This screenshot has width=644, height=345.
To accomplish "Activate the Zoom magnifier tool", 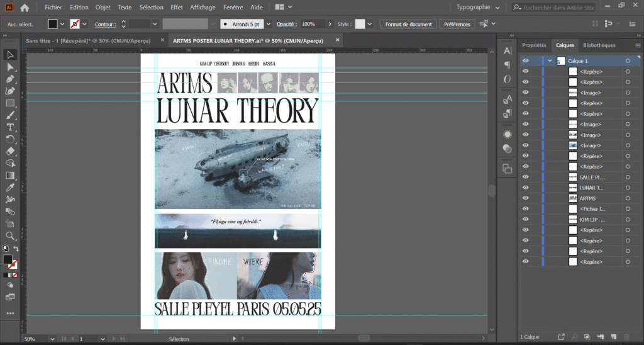I will 10,235.
